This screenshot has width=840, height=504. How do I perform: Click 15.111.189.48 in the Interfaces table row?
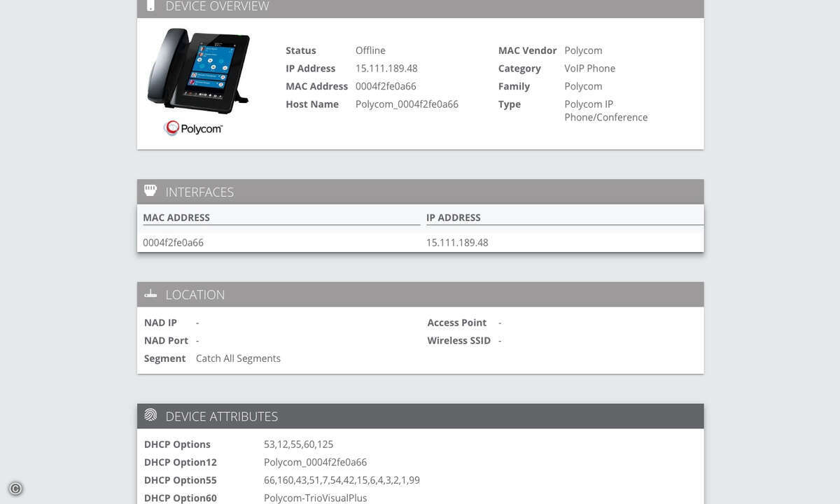point(457,243)
